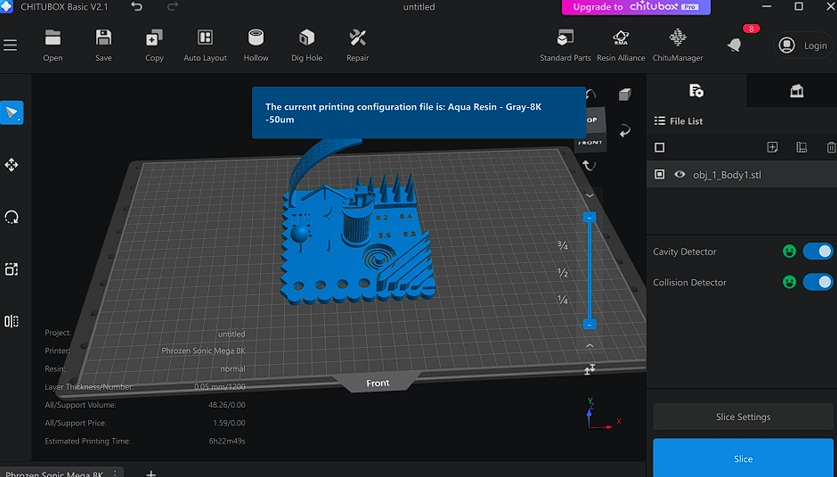Click Collision Detector green status face
Screen dimensions: 837x477
pyautogui.click(x=789, y=282)
